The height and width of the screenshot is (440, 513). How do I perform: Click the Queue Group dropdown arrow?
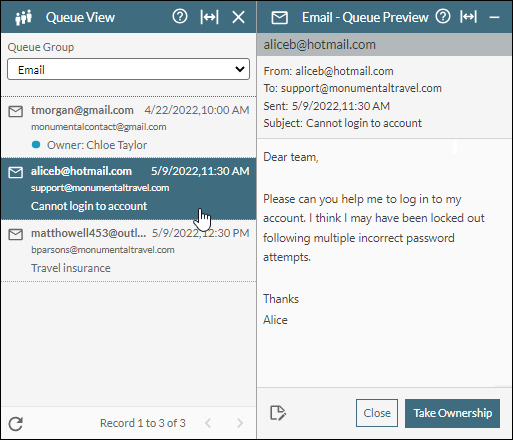click(240, 69)
